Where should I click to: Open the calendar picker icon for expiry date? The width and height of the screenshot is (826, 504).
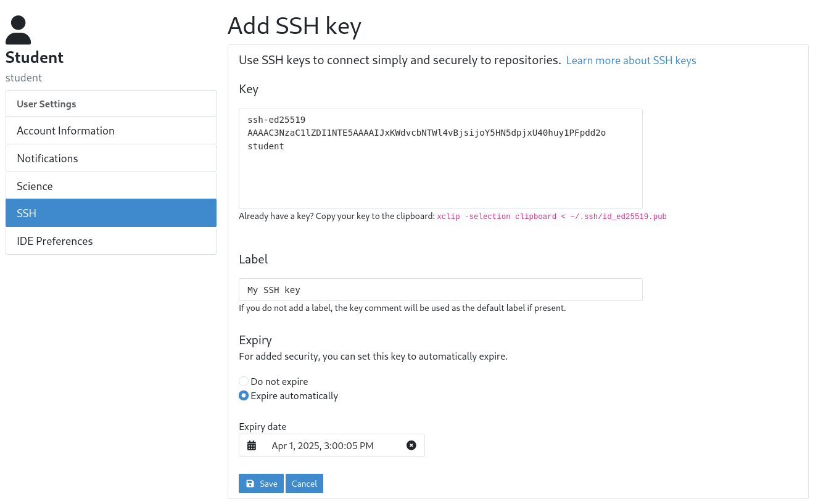[252, 445]
